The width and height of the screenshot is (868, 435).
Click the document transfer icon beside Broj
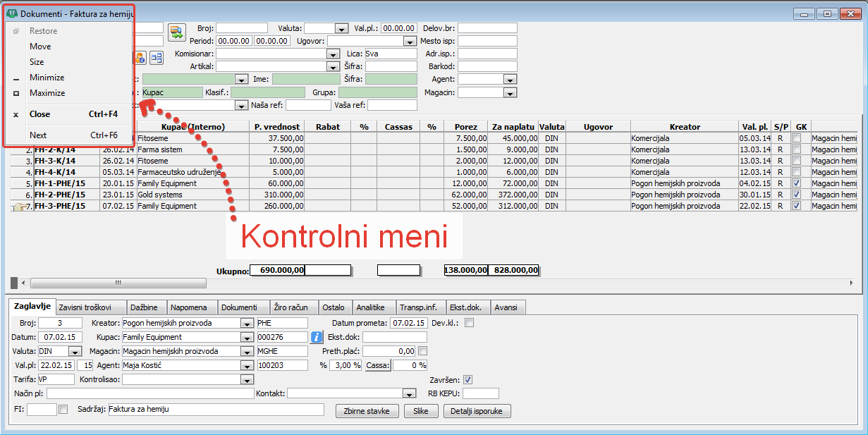[176, 32]
